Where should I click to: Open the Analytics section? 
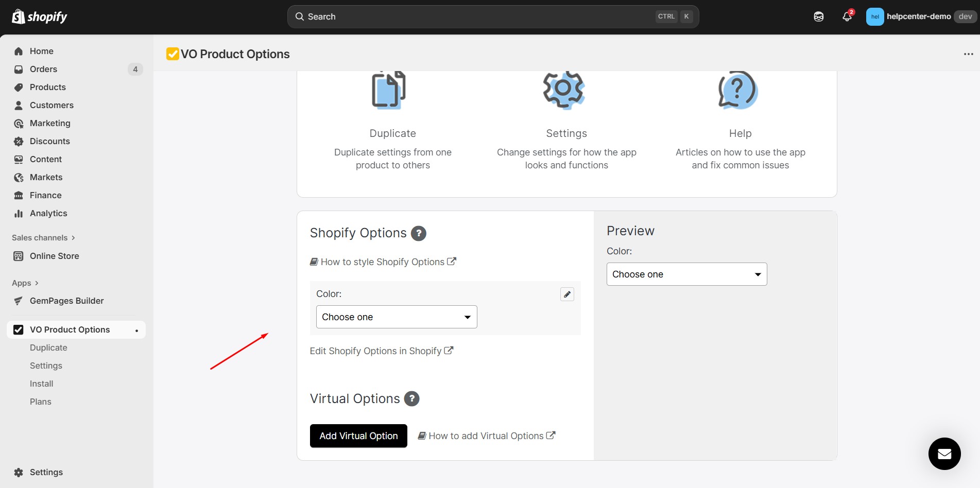(x=48, y=213)
